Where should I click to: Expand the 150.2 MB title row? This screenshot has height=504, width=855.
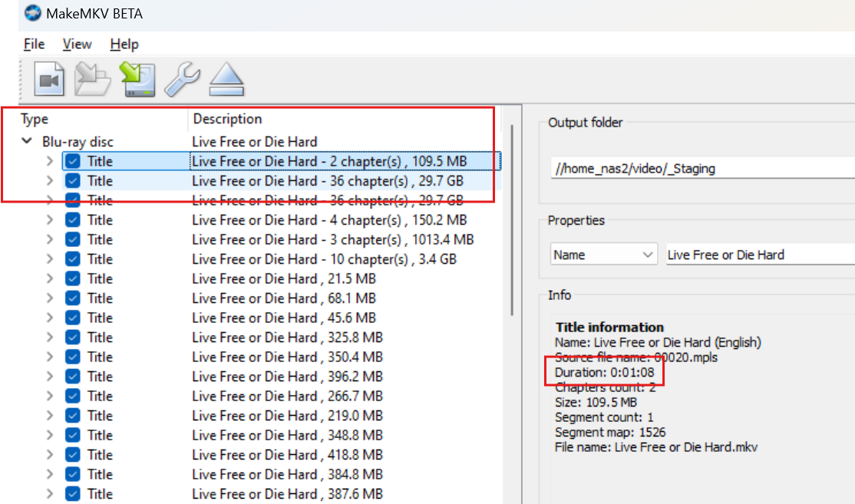coord(50,220)
